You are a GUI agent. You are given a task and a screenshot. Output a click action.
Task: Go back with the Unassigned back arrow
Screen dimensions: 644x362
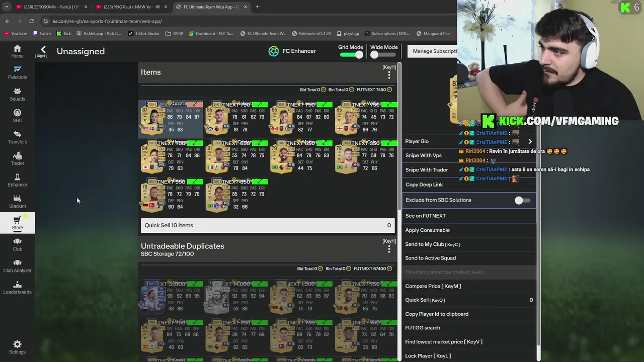pyautogui.click(x=43, y=50)
